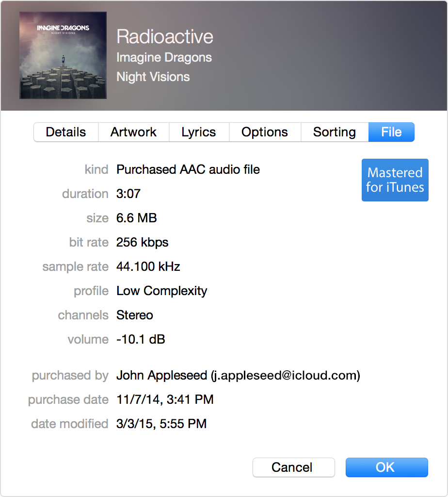Click the File tab
Viewport: 448px width, 497px height.
point(391,132)
